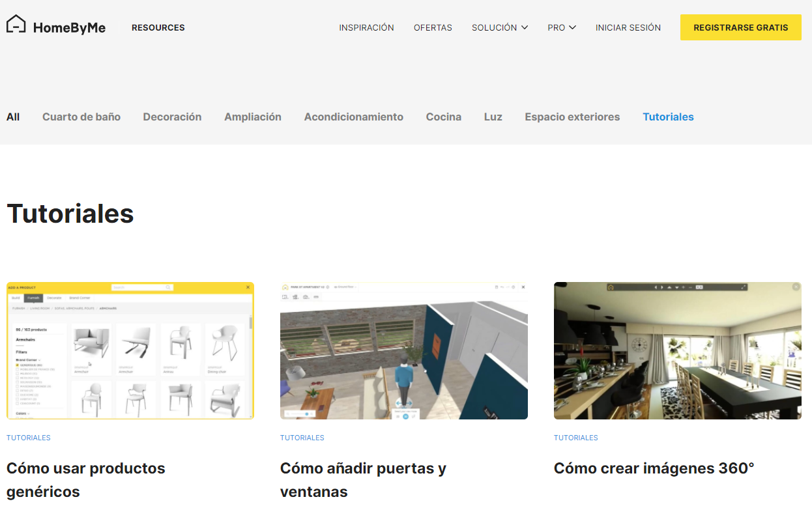Click the info icon beside PARK ST APARTMENT V2

point(328,287)
